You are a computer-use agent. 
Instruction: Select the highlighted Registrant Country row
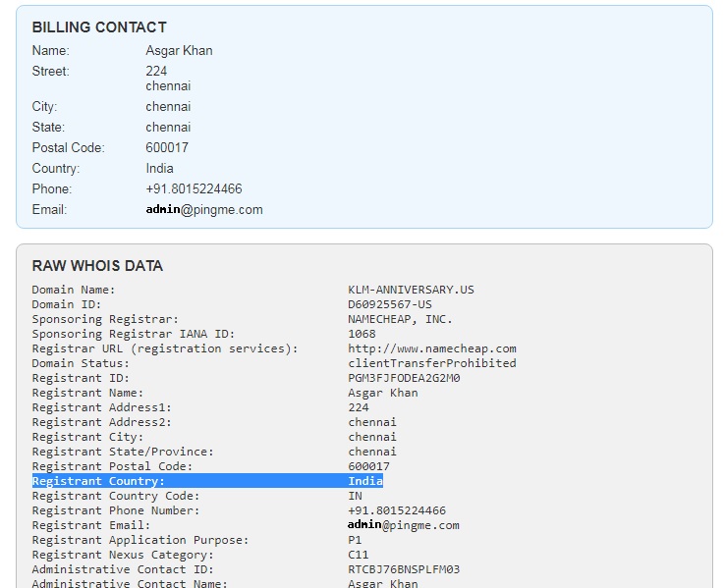click(x=207, y=481)
